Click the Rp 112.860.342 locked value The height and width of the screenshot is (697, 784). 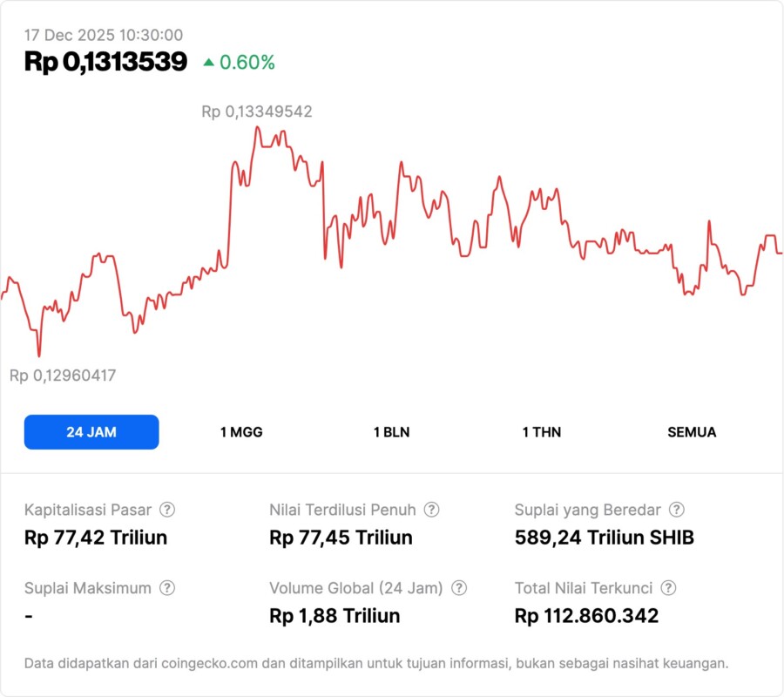586,616
